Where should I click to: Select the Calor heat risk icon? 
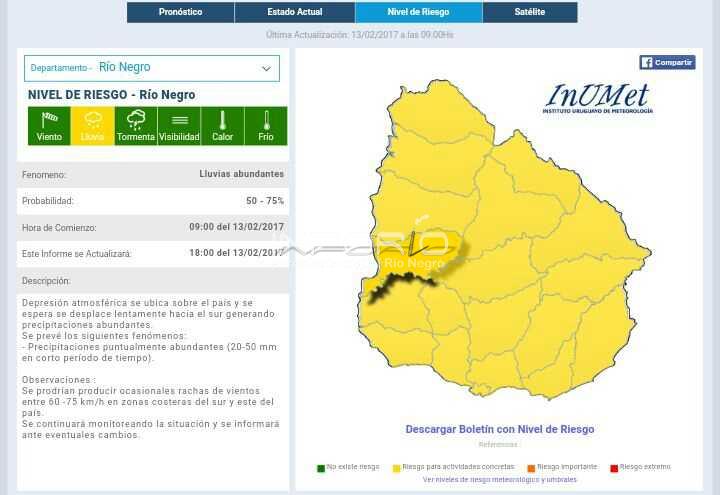tap(222, 126)
